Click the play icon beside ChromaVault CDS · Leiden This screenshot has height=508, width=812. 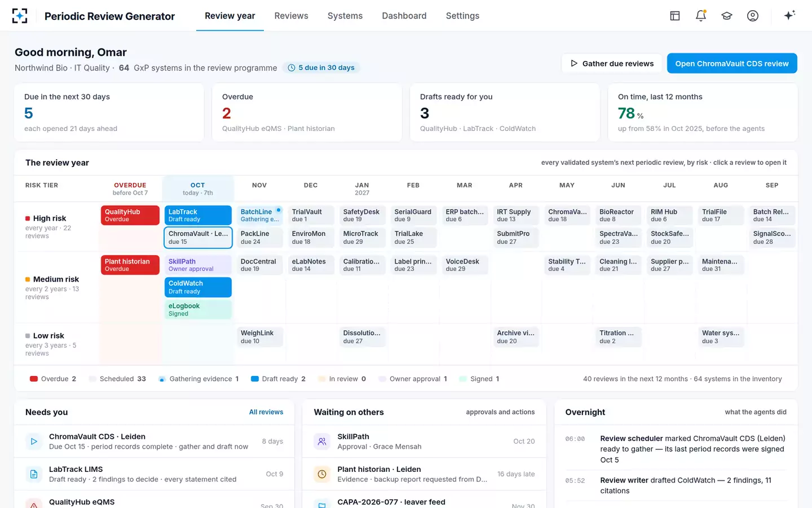(34, 441)
